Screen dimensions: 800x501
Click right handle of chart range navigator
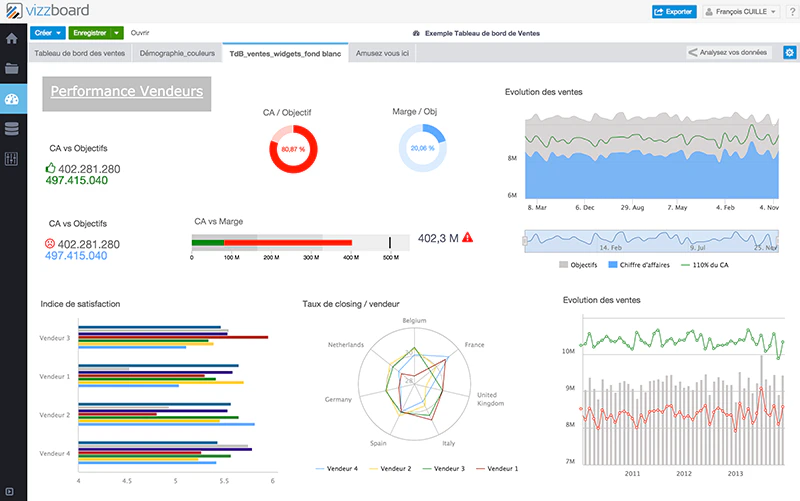(x=778, y=241)
